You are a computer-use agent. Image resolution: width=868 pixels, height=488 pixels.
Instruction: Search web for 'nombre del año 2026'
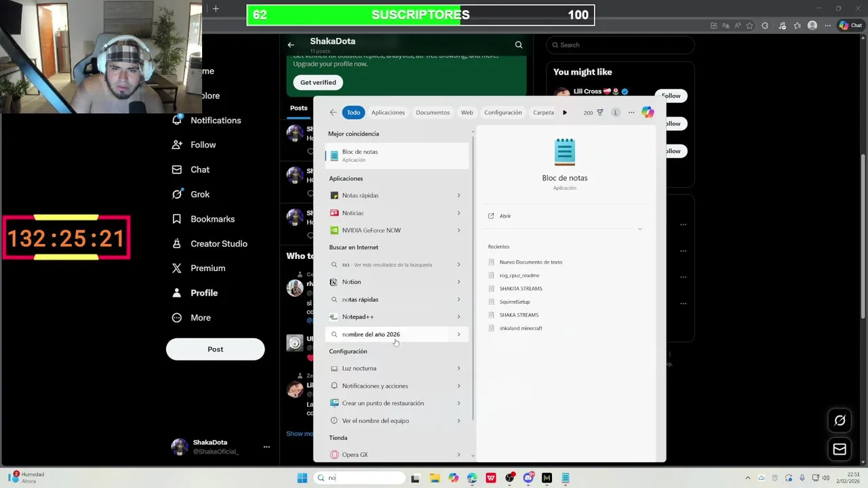pos(388,334)
